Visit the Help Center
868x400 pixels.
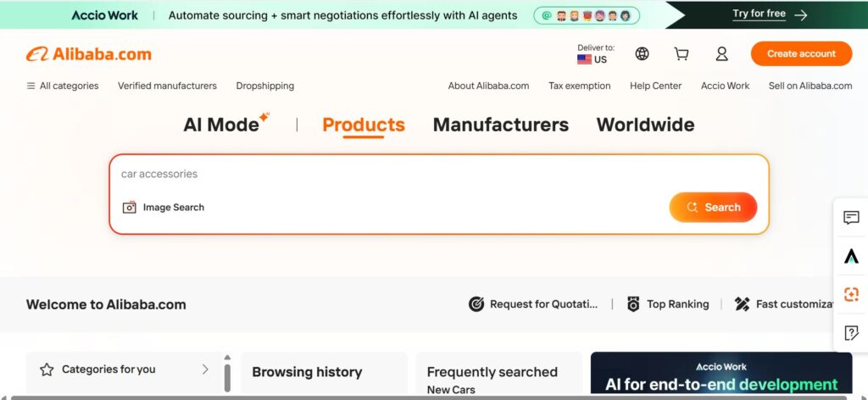[655, 86]
